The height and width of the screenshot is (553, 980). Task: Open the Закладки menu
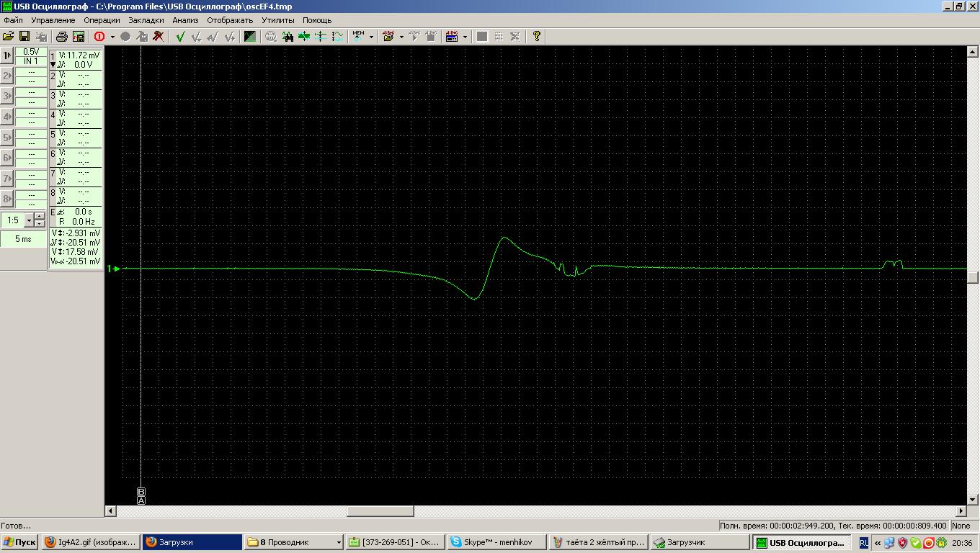[x=146, y=20]
